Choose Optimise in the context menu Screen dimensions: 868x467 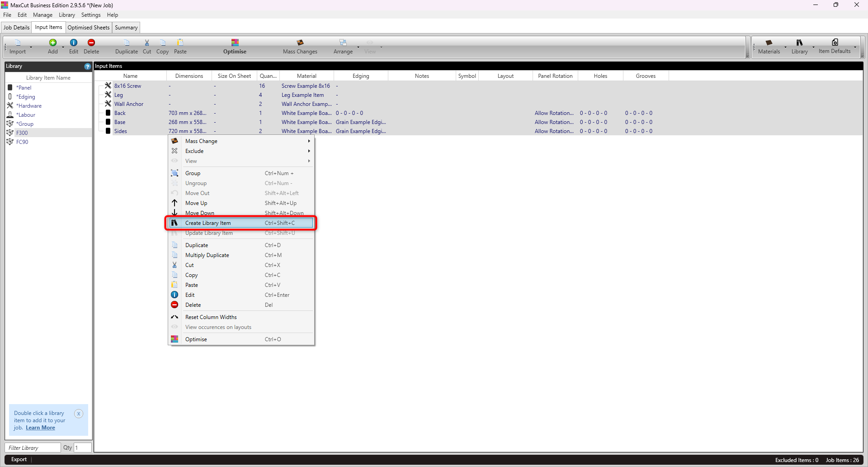[x=241, y=339]
